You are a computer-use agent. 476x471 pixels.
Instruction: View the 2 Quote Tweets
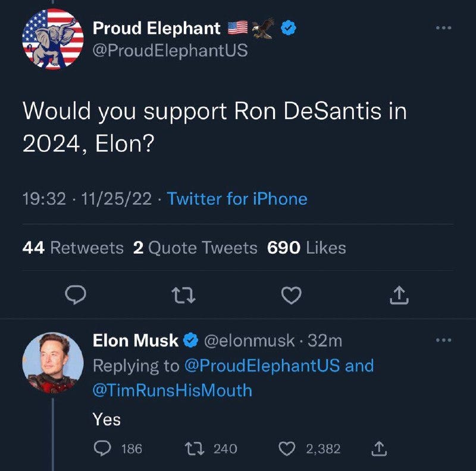click(x=195, y=247)
